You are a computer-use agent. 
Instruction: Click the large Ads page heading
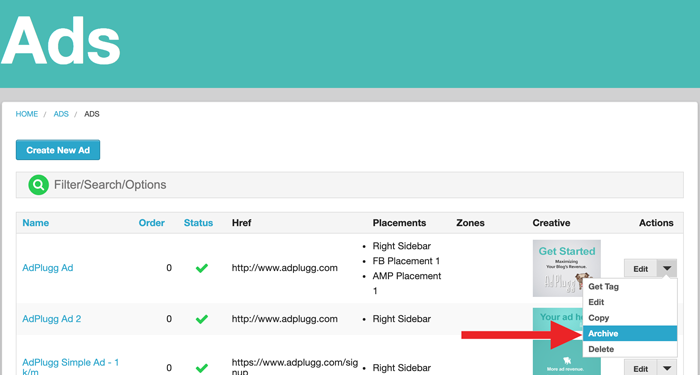coord(60,41)
